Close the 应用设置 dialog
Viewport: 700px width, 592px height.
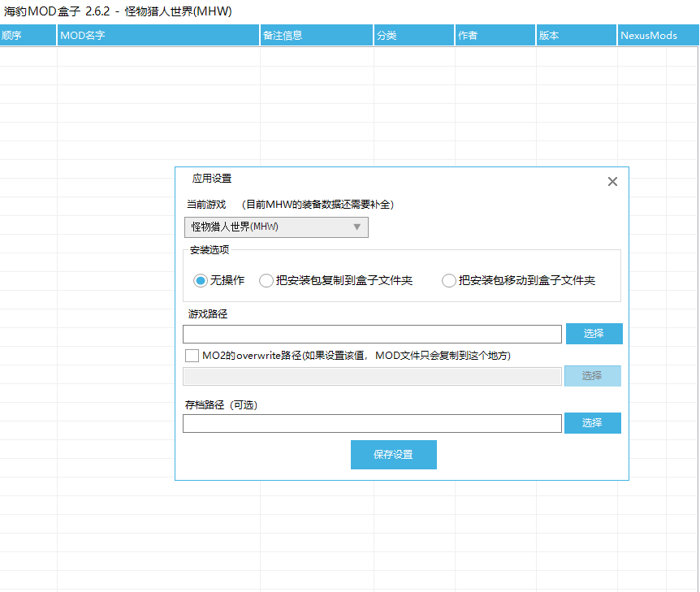tap(612, 181)
